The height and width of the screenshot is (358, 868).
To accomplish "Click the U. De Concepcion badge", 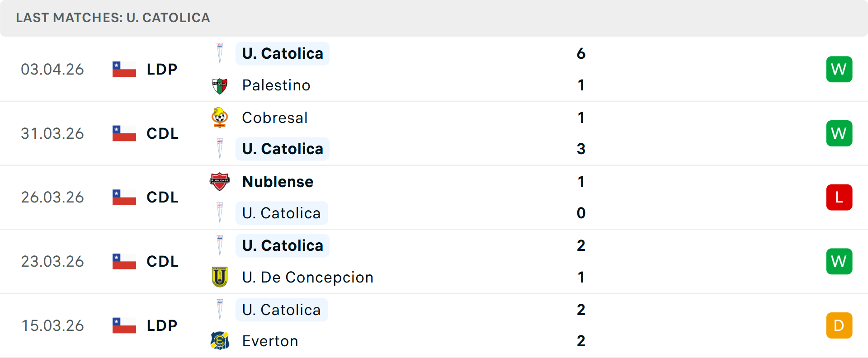I will tap(220, 277).
